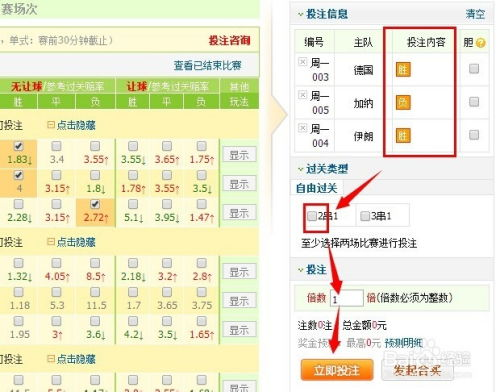The height and width of the screenshot is (392, 500).
Task: Click 显示 in the 1.95 odds row
Action: (239, 330)
